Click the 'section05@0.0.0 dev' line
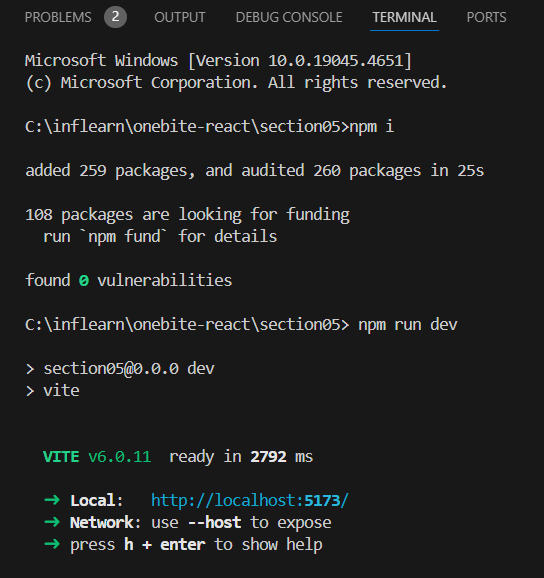This screenshot has width=544, height=578. point(129,369)
